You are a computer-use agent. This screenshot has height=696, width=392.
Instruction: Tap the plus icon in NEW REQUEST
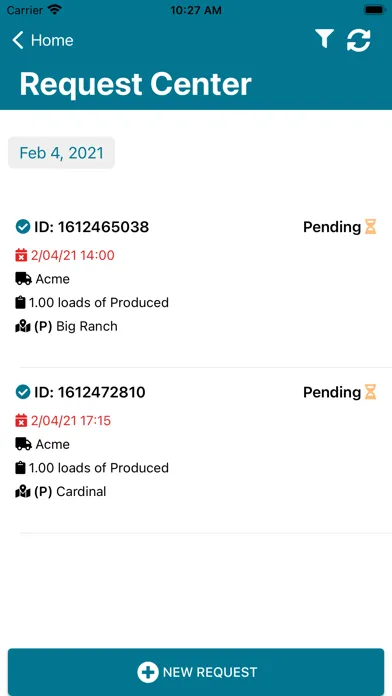tap(148, 672)
